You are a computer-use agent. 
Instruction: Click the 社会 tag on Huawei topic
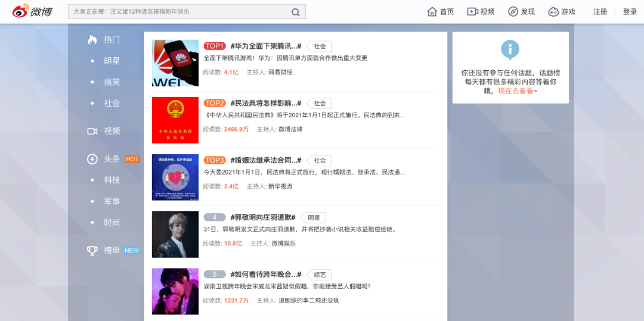coord(319,46)
